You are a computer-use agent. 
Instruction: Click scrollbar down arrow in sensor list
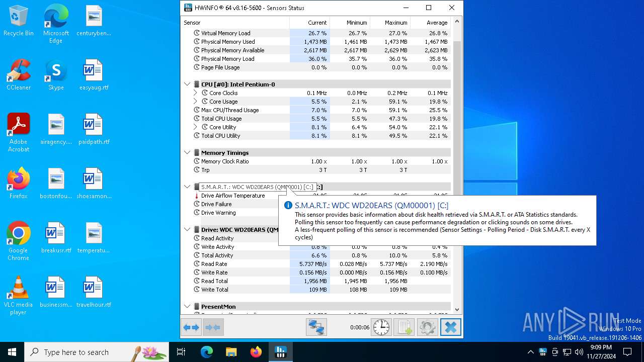point(457,310)
